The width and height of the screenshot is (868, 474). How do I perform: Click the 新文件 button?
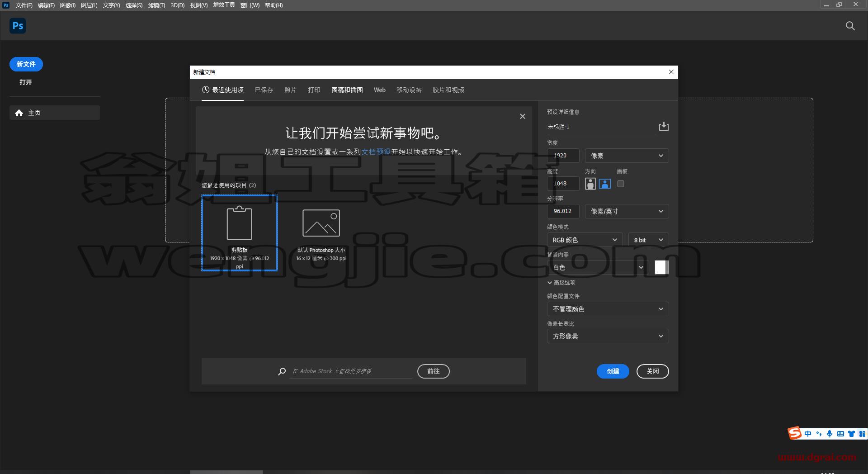[x=26, y=64]
